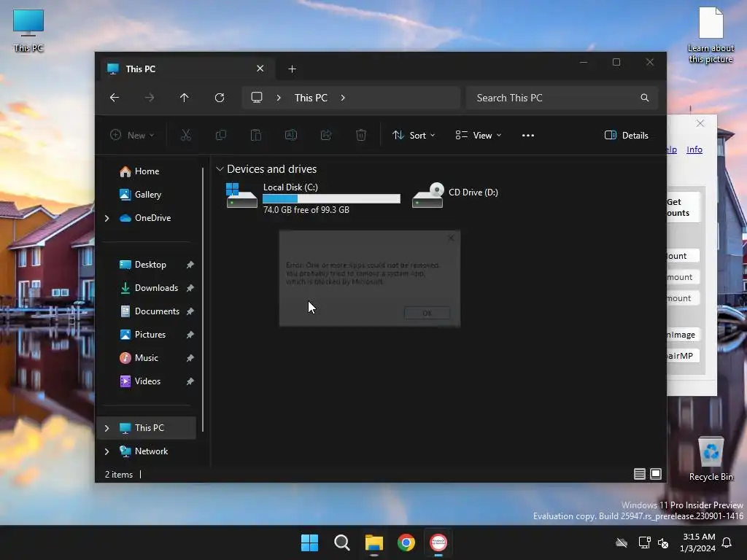This screenshot has height=560, width=747.
Task: Open Google Chrome from the taskbar
Action: [406, 542]
